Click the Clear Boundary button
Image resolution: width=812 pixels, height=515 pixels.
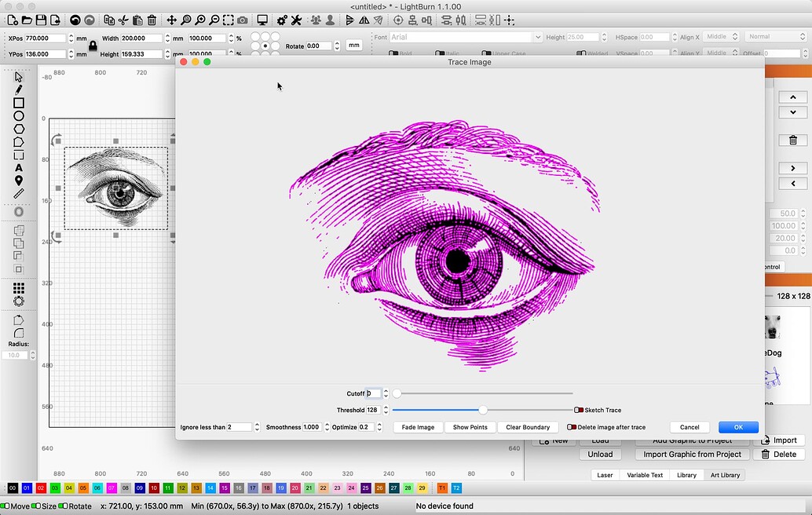pyautogui.click(x=528, y=427)
